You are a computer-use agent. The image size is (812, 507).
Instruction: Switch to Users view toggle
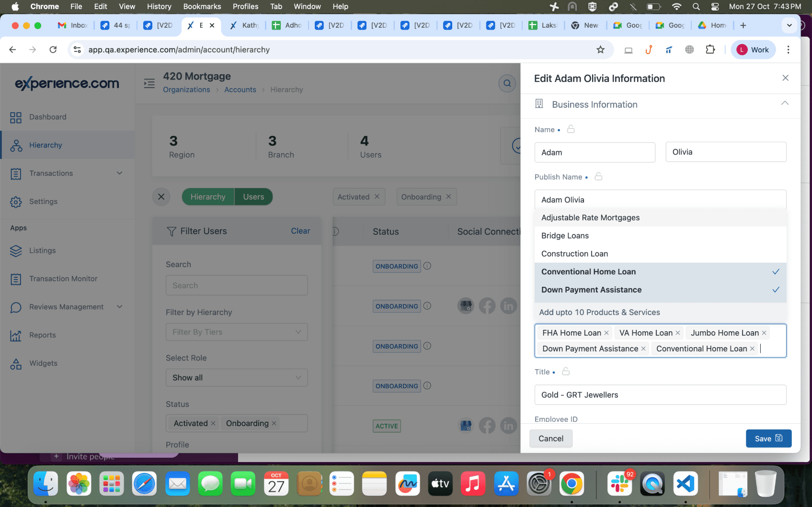pyautogui.click(x=253, y=197)
